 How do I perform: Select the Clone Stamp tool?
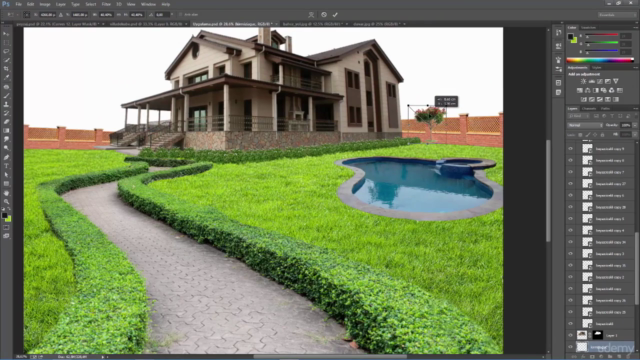pos(6,104)
